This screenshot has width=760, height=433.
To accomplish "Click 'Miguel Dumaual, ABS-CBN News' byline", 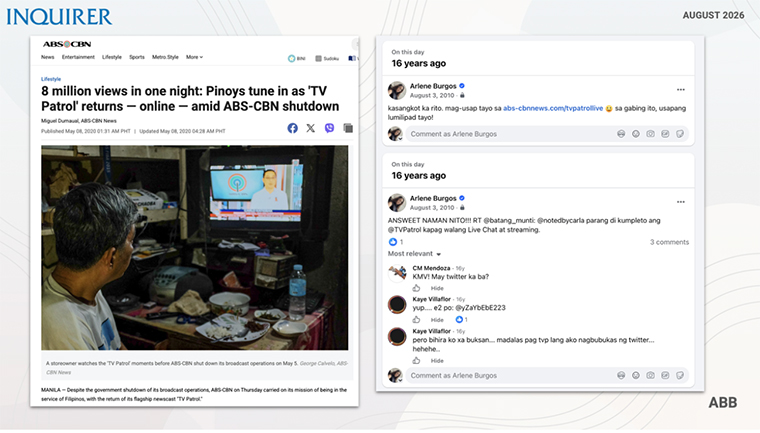I will pyautogui.click(x=79, y=121).
